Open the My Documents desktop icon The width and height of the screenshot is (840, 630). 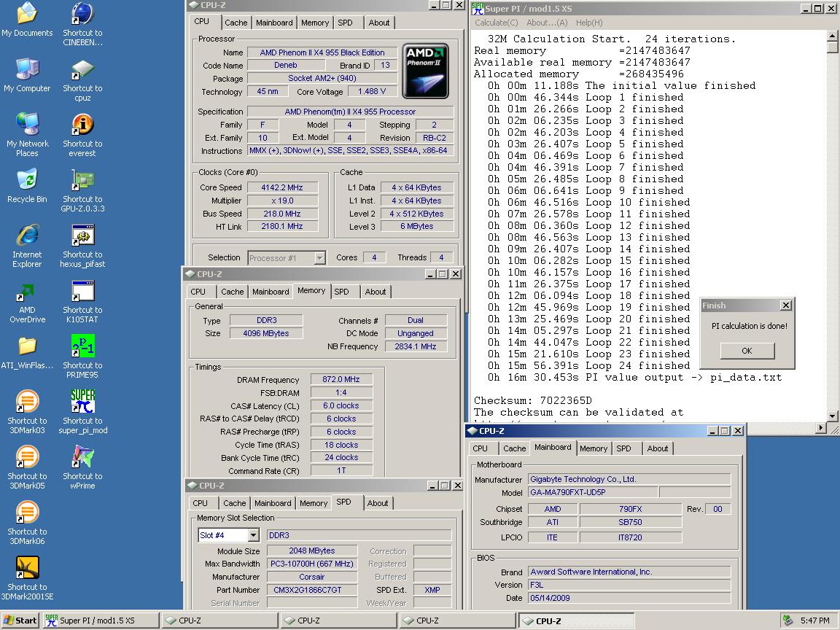click(27, 20)
